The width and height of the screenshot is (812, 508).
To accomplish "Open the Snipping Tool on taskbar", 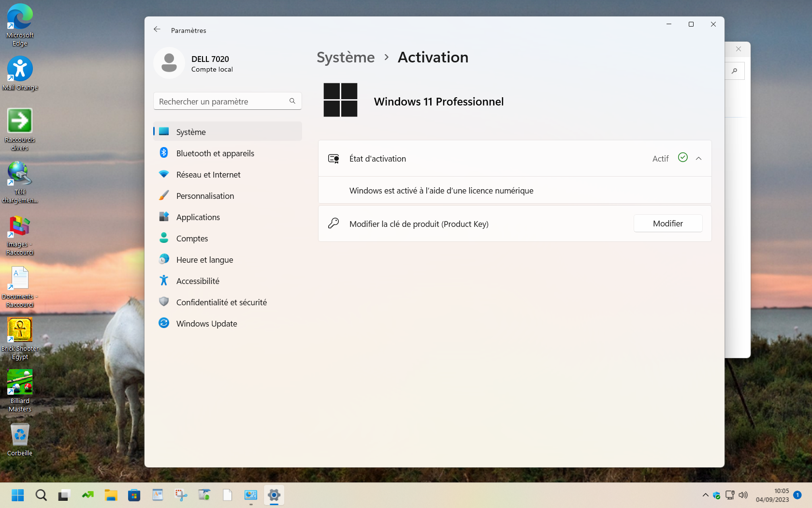I will click(x=181, y=495).
